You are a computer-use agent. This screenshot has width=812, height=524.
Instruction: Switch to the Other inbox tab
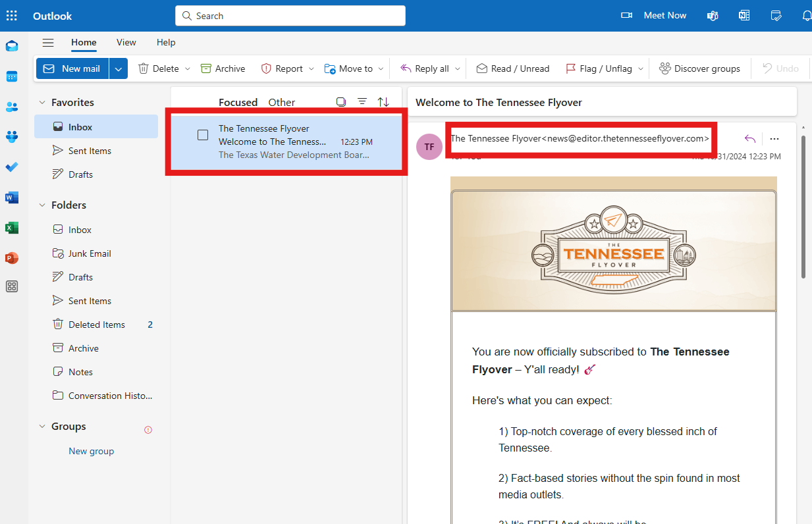click(x=282, y=102)
